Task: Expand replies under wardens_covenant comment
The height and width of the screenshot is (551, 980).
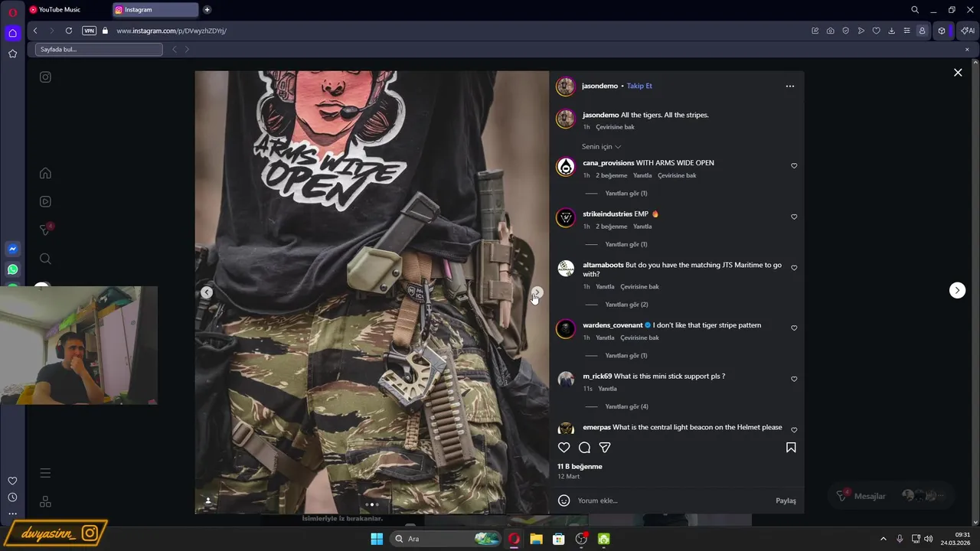Action: (x=626, y=356)
